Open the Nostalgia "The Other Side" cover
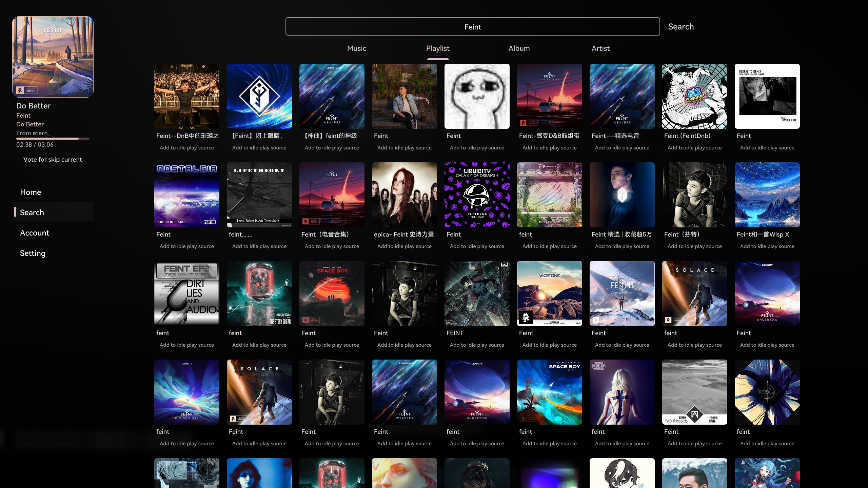Image resolution: width=868 pixels, height=488 pixels. tap(187, 195)
